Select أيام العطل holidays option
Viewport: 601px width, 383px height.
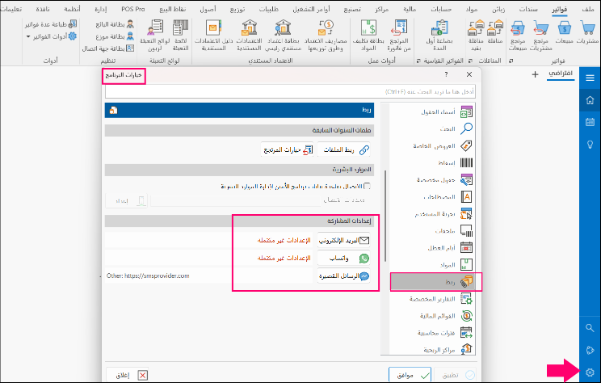432,248
